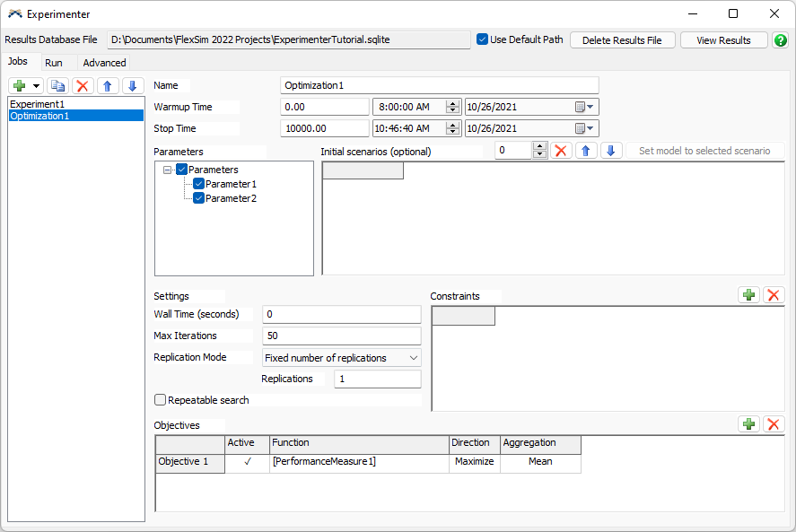The image size is (796, 532).
Task: Click the Max Iterations input field
Action: point(341,336)
